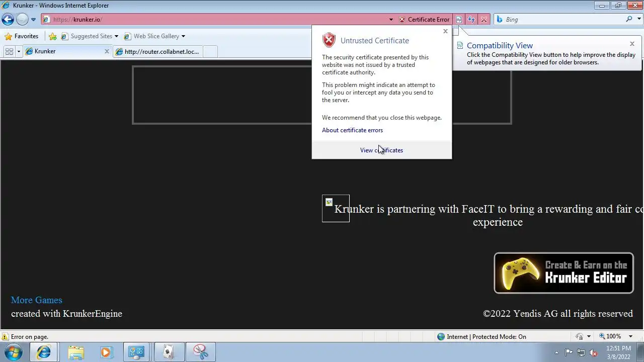
Task: Open the Snipping Tool taskbar icon
Action: point(200,352)
